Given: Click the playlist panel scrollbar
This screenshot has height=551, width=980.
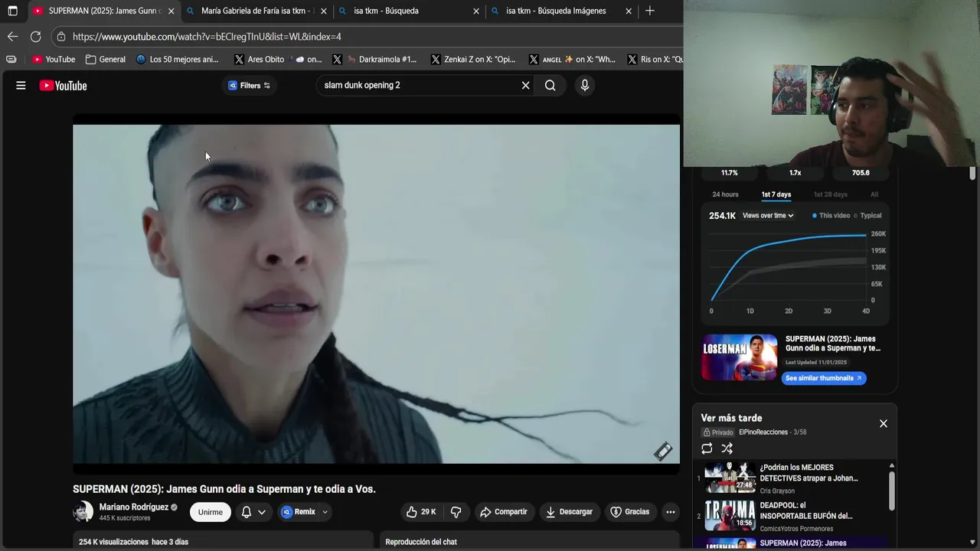Looking at the screenshot, I should (x=891, y=490).
